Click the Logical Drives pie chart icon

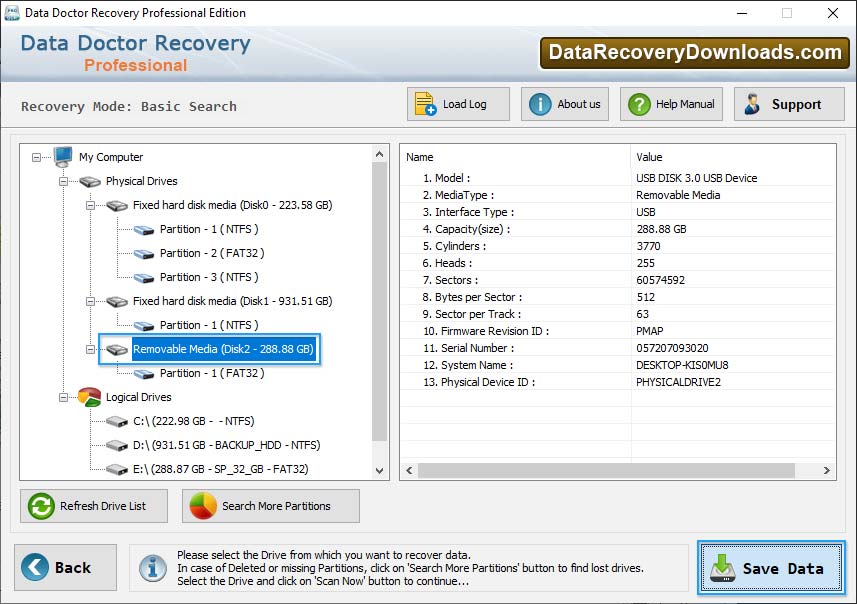pyautogui.click(x=90, y=397)
